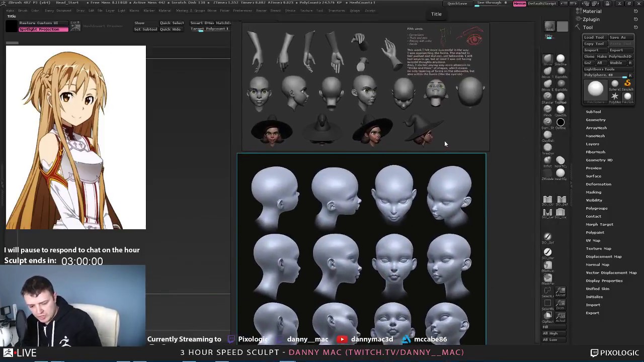Expand the SubTool subpalette
Screen dimensions: 644x362
[x=593, y=112]
